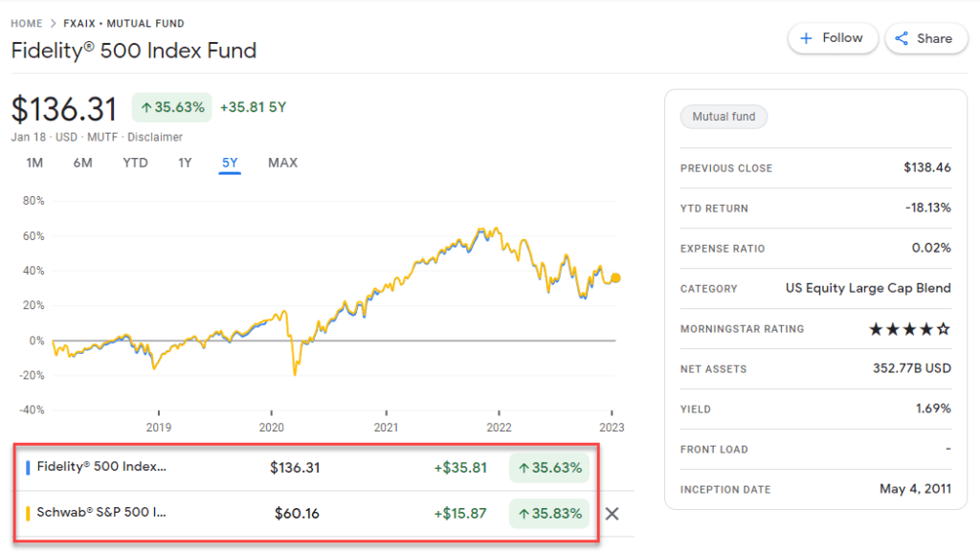This screenshot has width=980, height=552.
Task: Click the 80% y-axis label
Action: click(33, 201)
